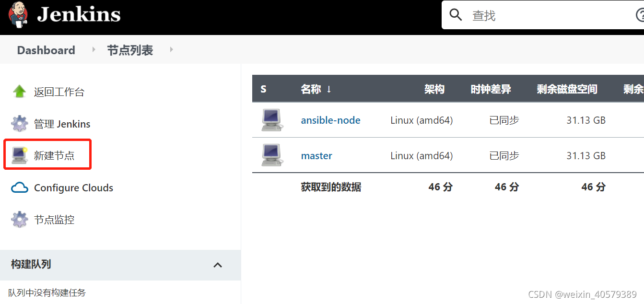Click 46 分 under the 架构 column
The width and height of the screenshot is (644, 304).
(440, 187)
